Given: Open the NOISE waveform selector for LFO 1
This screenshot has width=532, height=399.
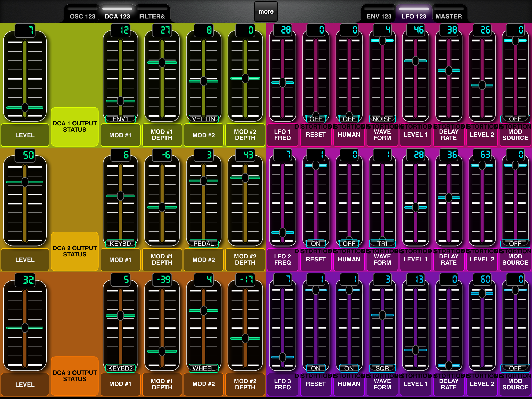Looking at the screenshot, I should pyautogui.click(x=382, y=119).
